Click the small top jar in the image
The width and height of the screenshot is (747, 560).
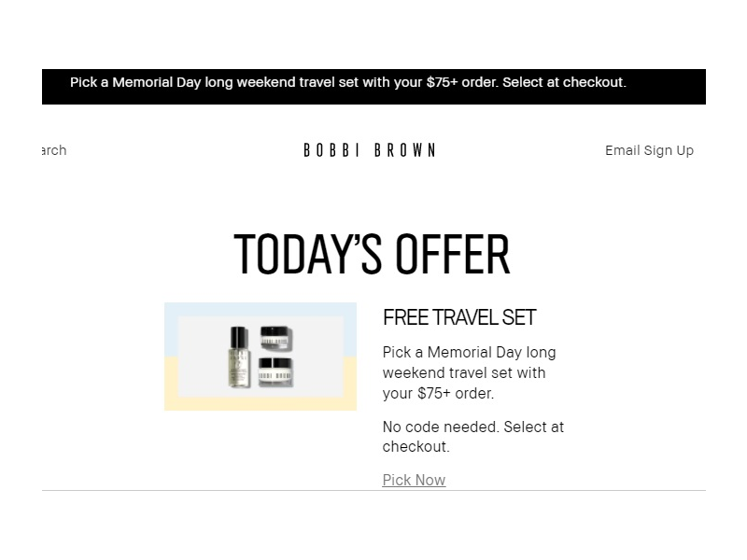(275, 337)
